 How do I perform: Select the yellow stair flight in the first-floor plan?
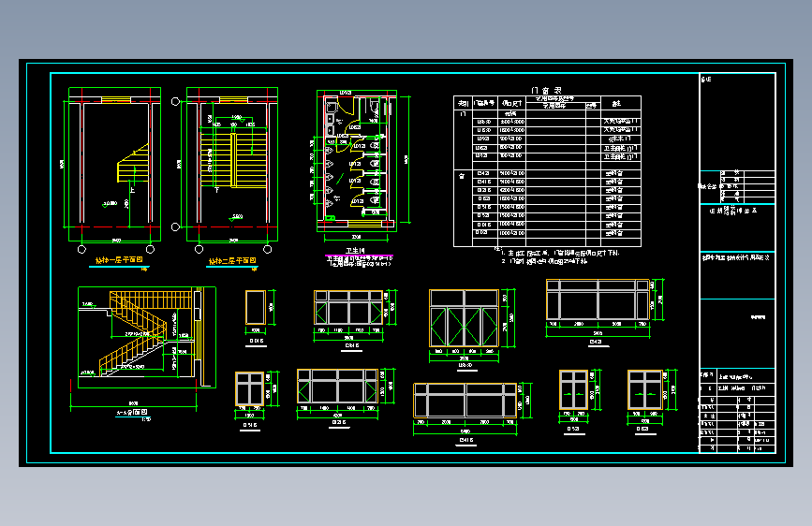133,163
